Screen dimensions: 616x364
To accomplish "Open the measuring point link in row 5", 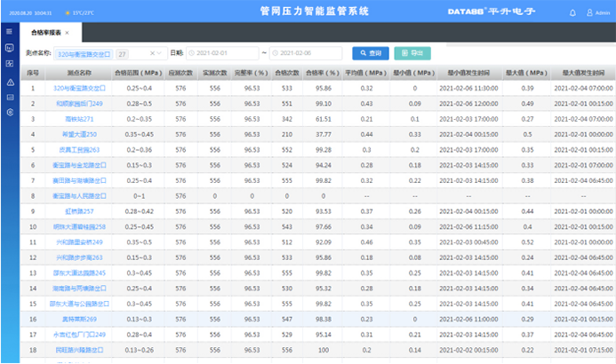I will coord(79,150).
